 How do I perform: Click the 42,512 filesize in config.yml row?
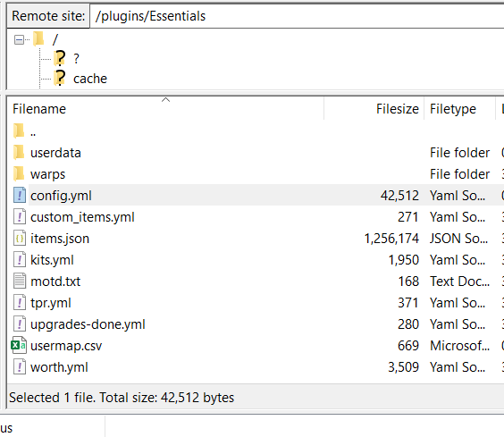click(399, 196)
